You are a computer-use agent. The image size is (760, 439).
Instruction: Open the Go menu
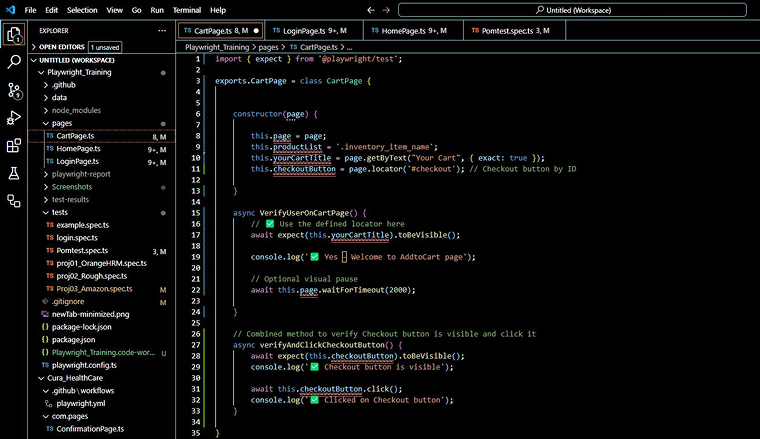(x=137, y=10)
